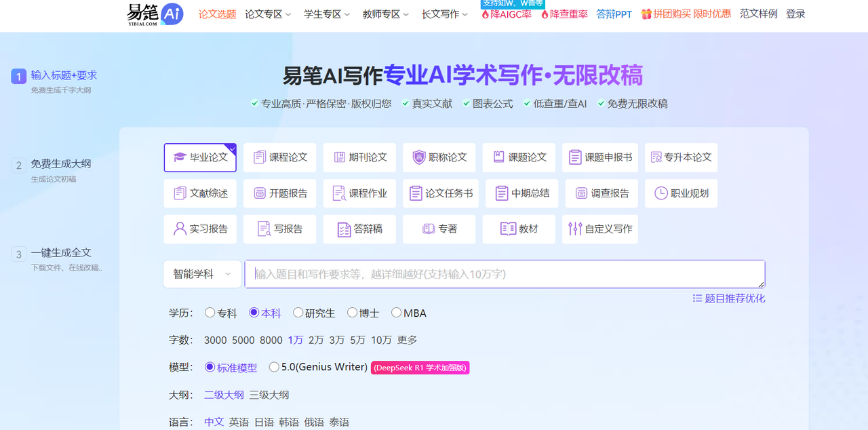This screenshot has width=868, height=430.
Task: Select the MBA radio button
Action: [x=396, y=313]
